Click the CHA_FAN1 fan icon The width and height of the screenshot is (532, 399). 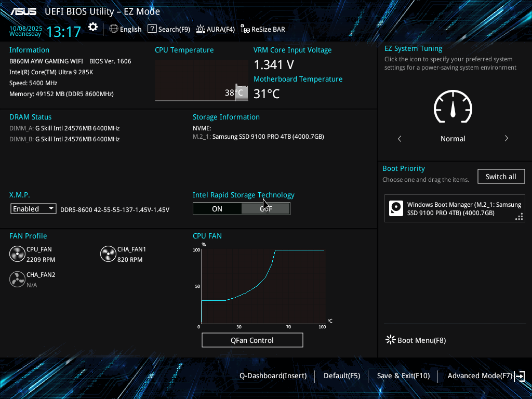click(108, 254)
